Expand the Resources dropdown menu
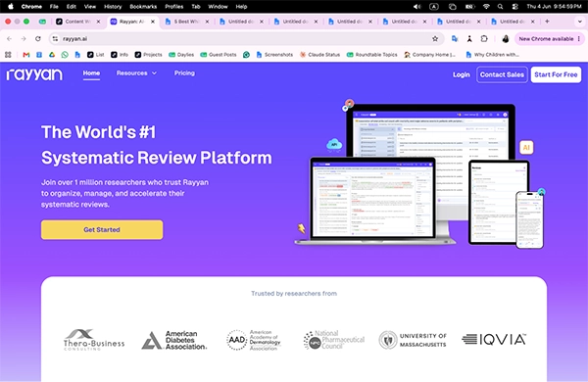The width and height of the screenshot is (588, 382). (x=136, y=73)
